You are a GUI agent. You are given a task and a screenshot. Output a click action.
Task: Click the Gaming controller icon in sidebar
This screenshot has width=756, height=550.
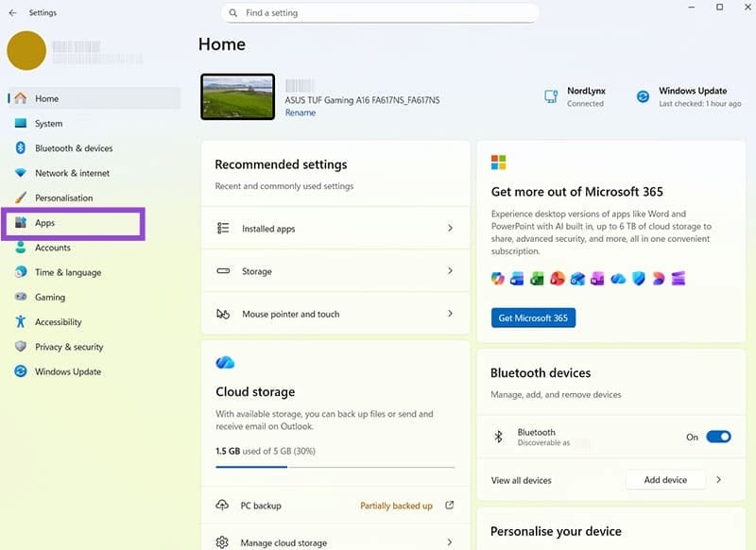21,297
